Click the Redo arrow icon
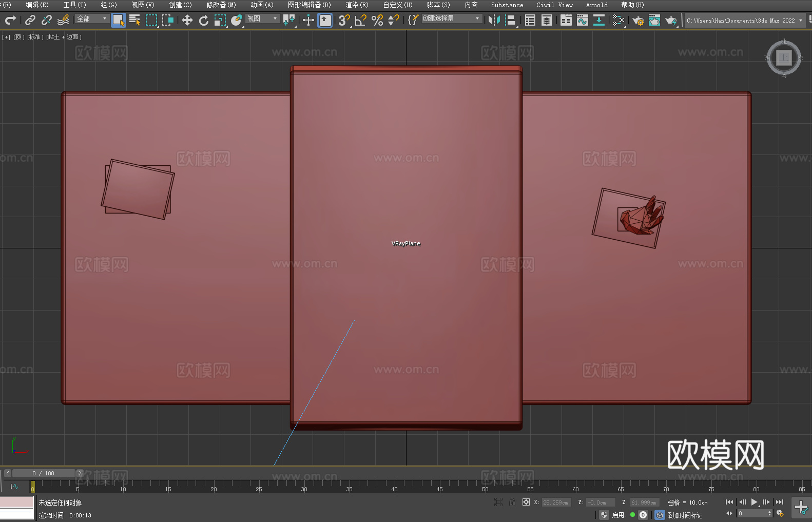 click(10, 20)
